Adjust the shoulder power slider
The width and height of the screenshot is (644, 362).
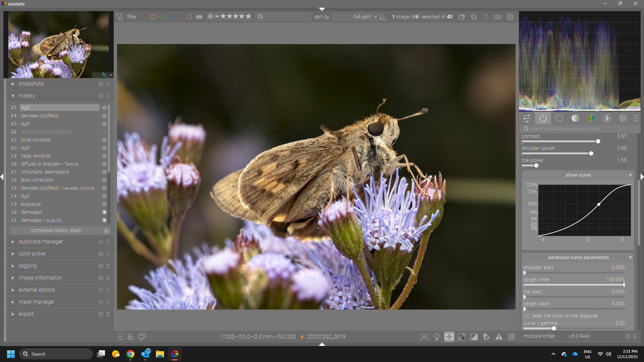(x=591, y=154)
